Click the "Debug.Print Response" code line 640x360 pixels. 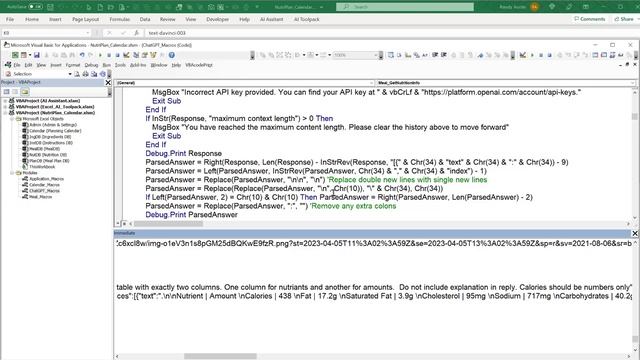[x=184, y=153]
